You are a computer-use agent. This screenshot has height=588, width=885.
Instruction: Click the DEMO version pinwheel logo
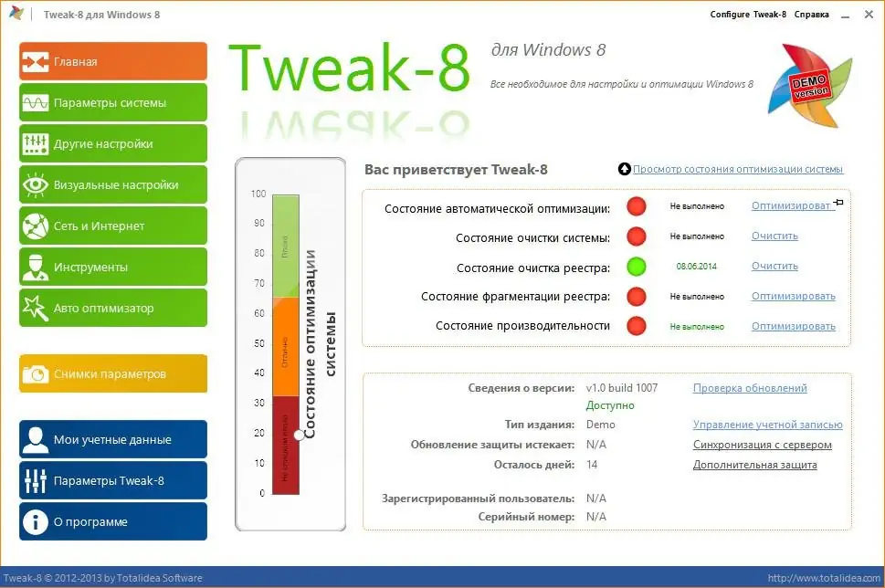(810, 86)
